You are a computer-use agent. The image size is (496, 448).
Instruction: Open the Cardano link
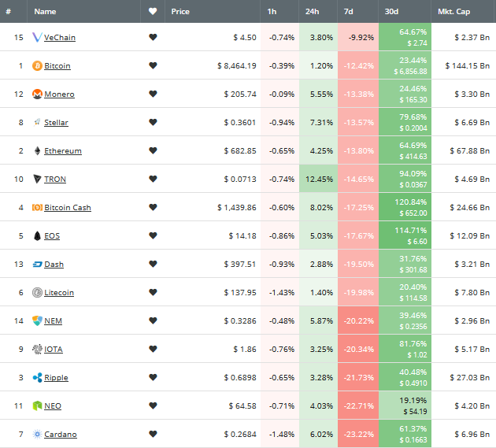pyautogui.click(x=61, y=434)
